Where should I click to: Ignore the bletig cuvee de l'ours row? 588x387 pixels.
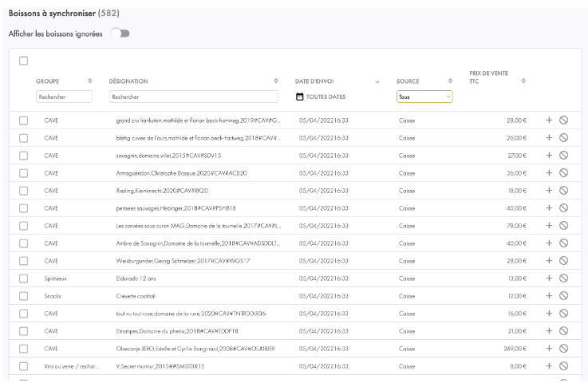click(x=563, y=137)
